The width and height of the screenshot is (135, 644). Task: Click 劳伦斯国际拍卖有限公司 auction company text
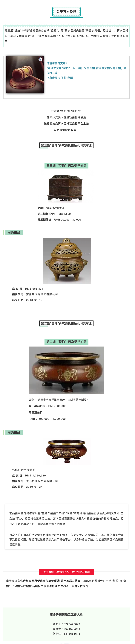tap(42, 294)
